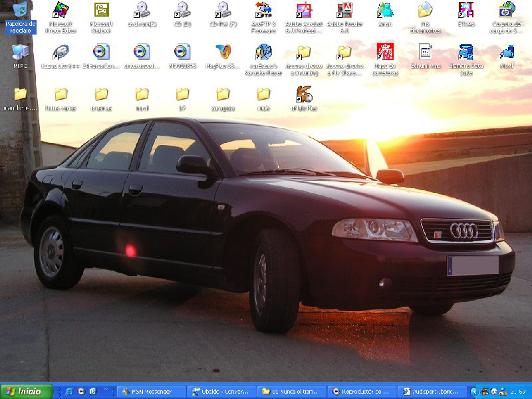Select the Amsn messenger shortcut

pyautogui.click(x=385, y=14)
